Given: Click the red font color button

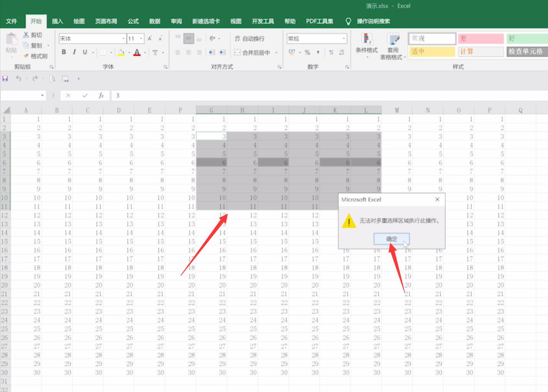Looking at the screenshot, I should point(137,52).
